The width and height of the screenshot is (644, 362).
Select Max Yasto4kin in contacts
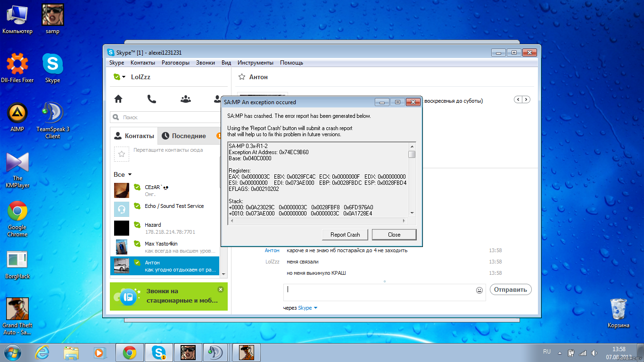coord(165,247)
